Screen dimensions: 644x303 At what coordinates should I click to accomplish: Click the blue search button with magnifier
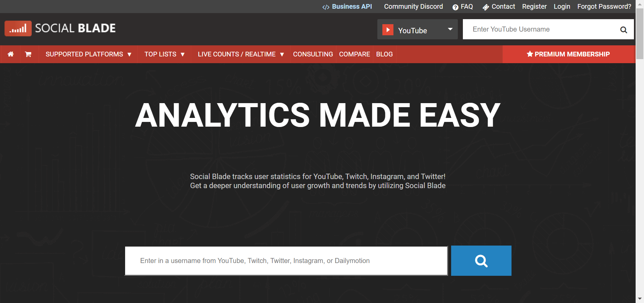(481, 261)
